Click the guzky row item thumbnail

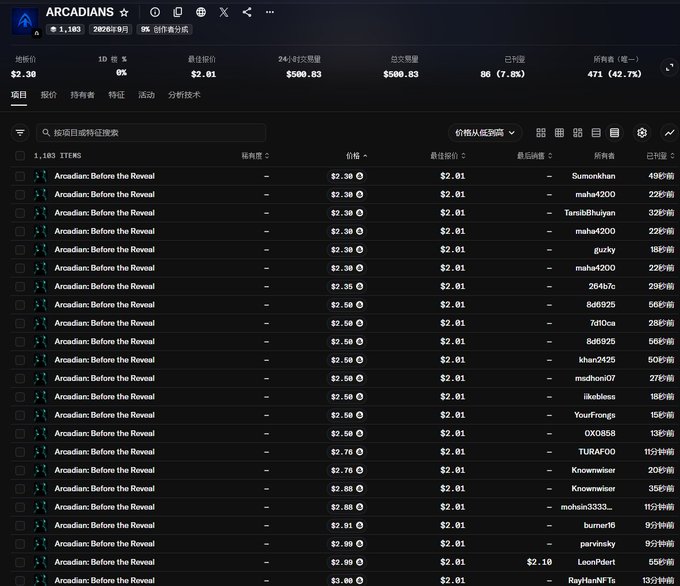[x=40, y=250]
